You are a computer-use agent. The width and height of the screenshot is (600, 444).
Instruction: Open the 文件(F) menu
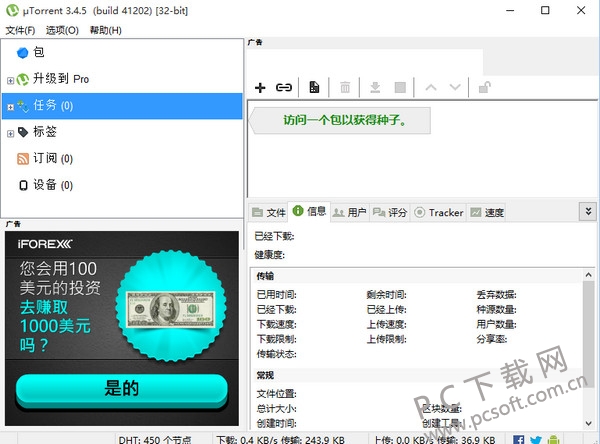[x=20, y=30]
